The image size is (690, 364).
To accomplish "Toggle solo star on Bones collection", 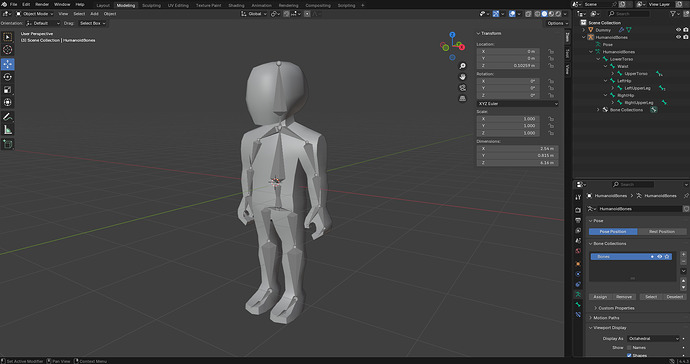I will [x=667, y=257].
